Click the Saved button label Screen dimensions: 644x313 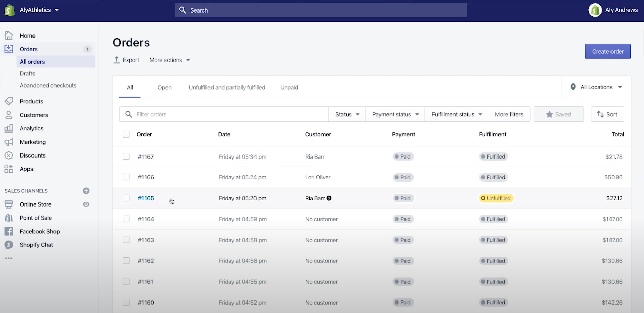(563, 114)
